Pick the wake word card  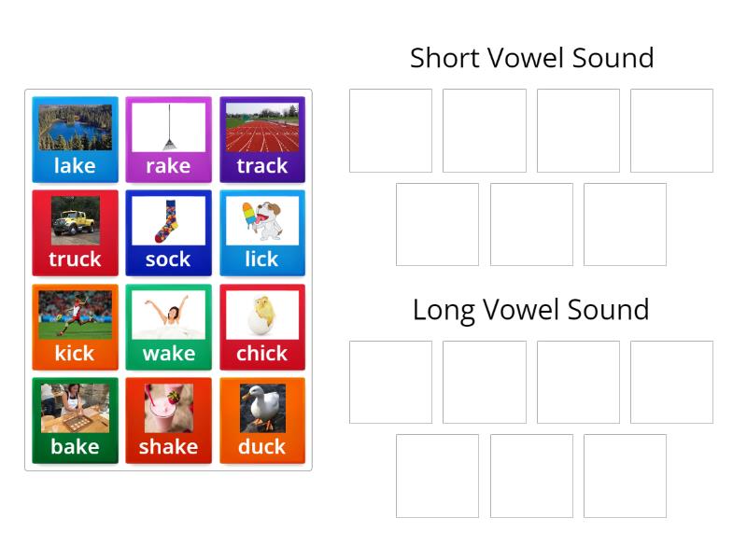click(x=168, y=327)
